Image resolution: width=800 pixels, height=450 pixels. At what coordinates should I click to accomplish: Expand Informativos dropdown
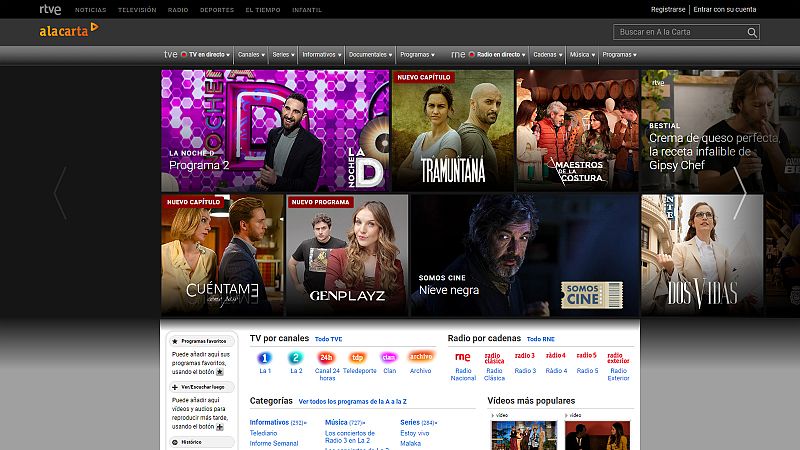[321, 55]
